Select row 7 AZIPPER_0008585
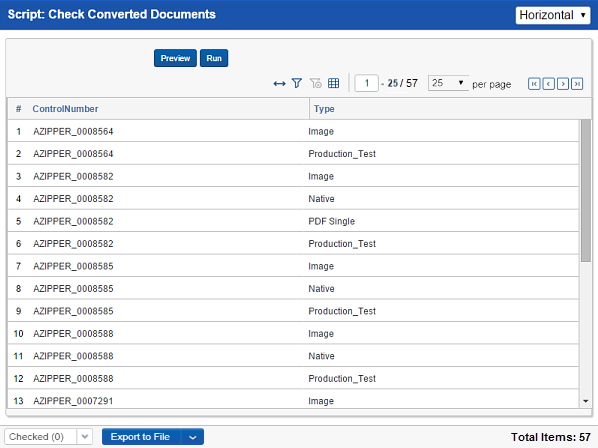This screenshot has width=598, height=448. [293, 266]
